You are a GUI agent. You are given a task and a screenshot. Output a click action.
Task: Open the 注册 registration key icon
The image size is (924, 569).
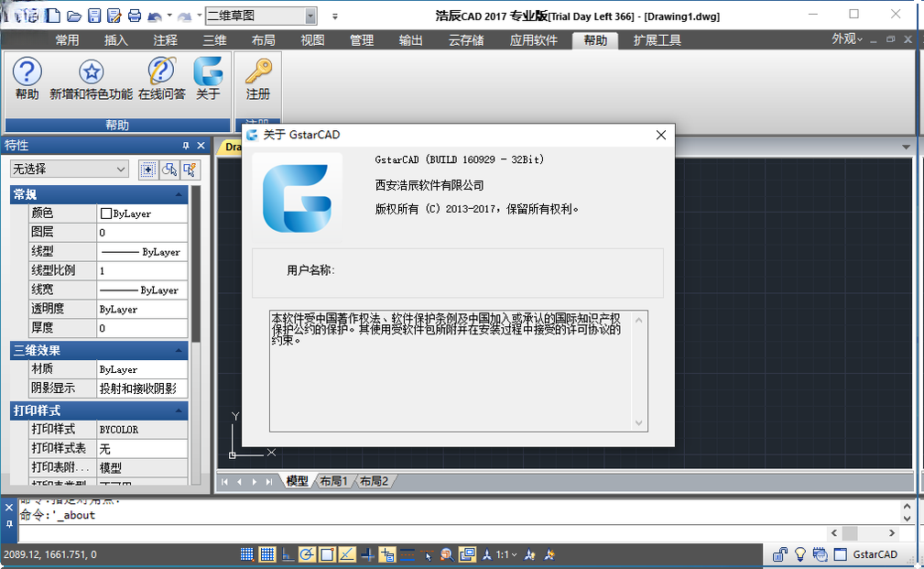point(258,79)
